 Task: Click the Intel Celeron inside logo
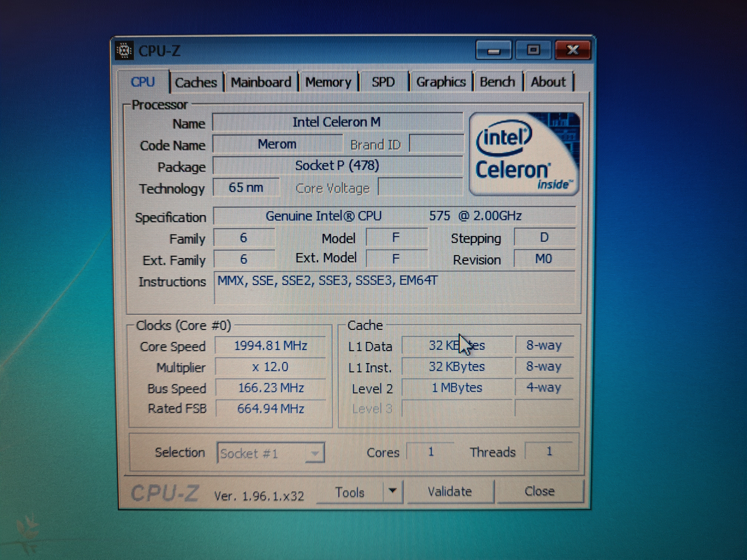point(524,154)
